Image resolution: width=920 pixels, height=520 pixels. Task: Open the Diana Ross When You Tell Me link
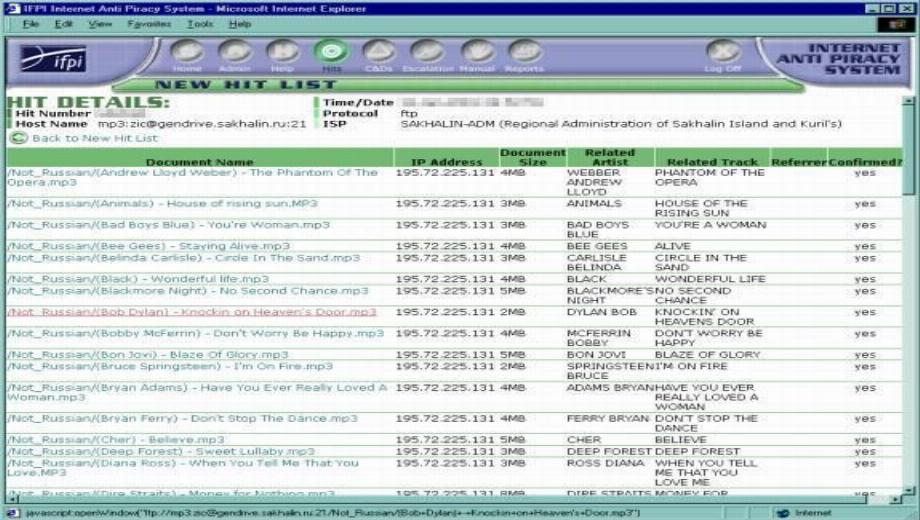pyautogui.click(x=182, y=468)
